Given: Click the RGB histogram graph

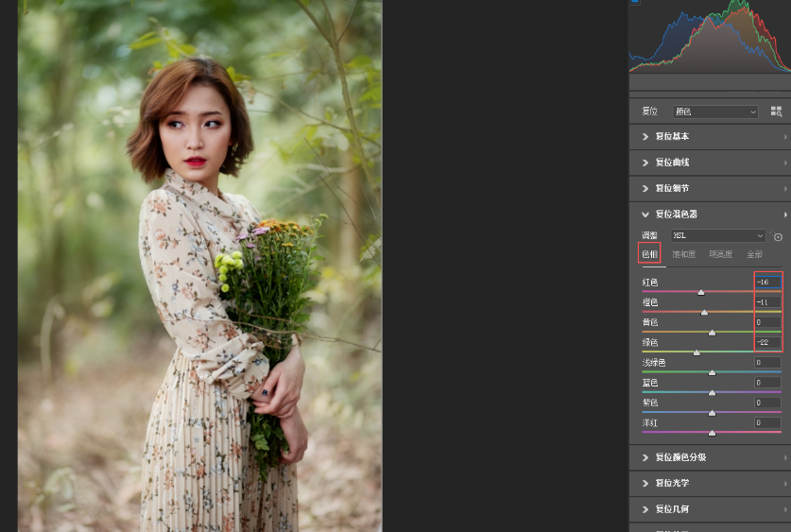Looking at the screenshot, I should [x=710, y=36].
